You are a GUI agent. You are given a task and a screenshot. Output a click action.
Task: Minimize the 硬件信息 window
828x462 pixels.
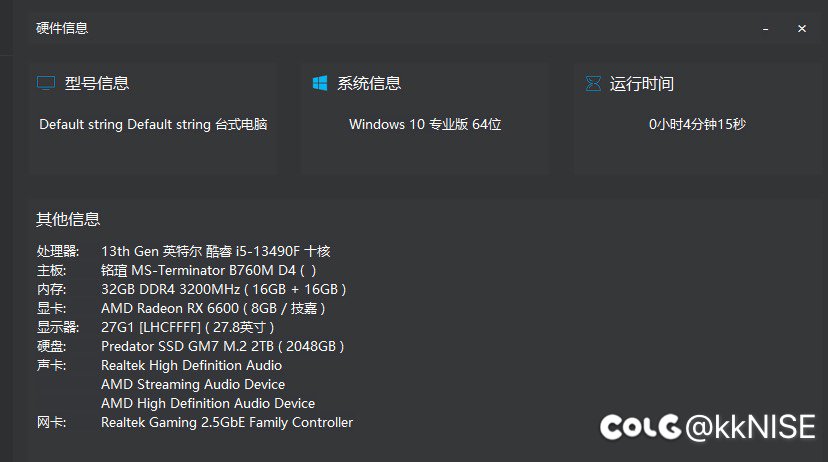(765, 29)
